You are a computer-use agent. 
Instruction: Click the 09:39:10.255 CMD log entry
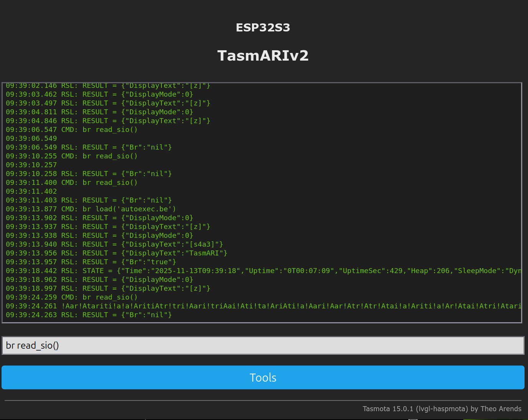(x=71, y=156)
